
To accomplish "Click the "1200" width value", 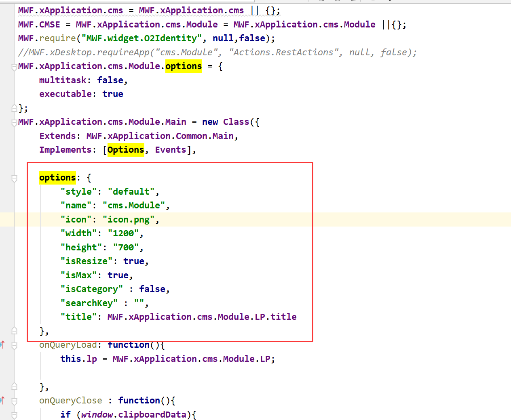I will coord(123,233).
